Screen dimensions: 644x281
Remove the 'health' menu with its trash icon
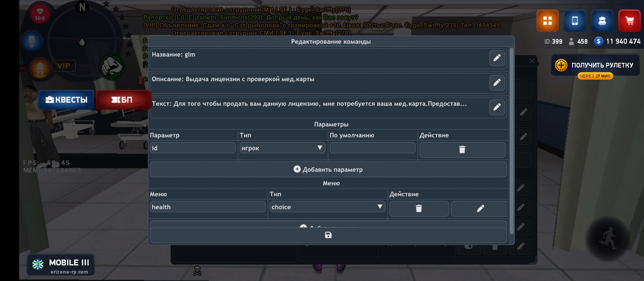[419, 208]
